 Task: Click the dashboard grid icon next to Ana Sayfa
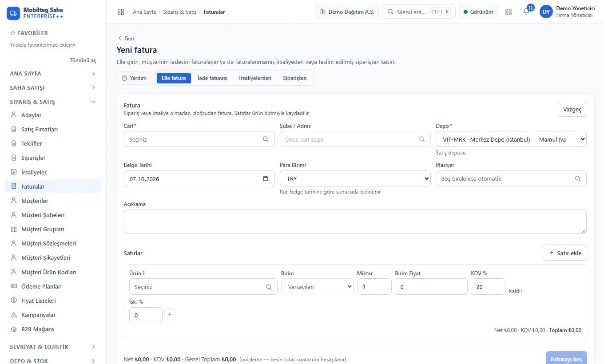[121, 12]
